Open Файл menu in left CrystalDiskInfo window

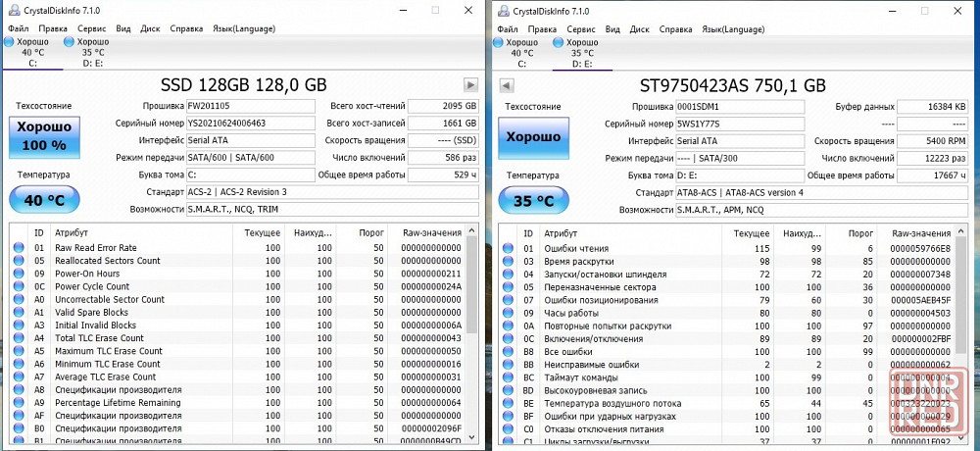18,28
